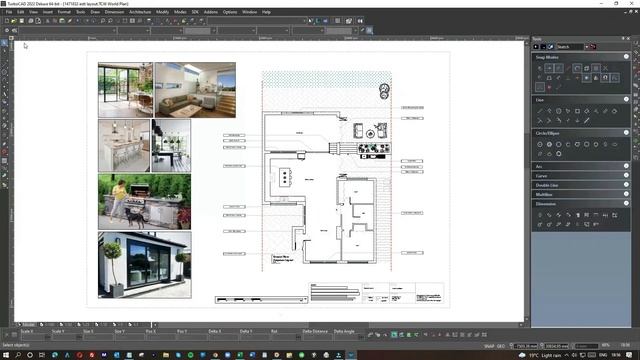This screenshot has height=360, width=640.
Task: Collapse the Dimension tools group
Action: [626, 203]
